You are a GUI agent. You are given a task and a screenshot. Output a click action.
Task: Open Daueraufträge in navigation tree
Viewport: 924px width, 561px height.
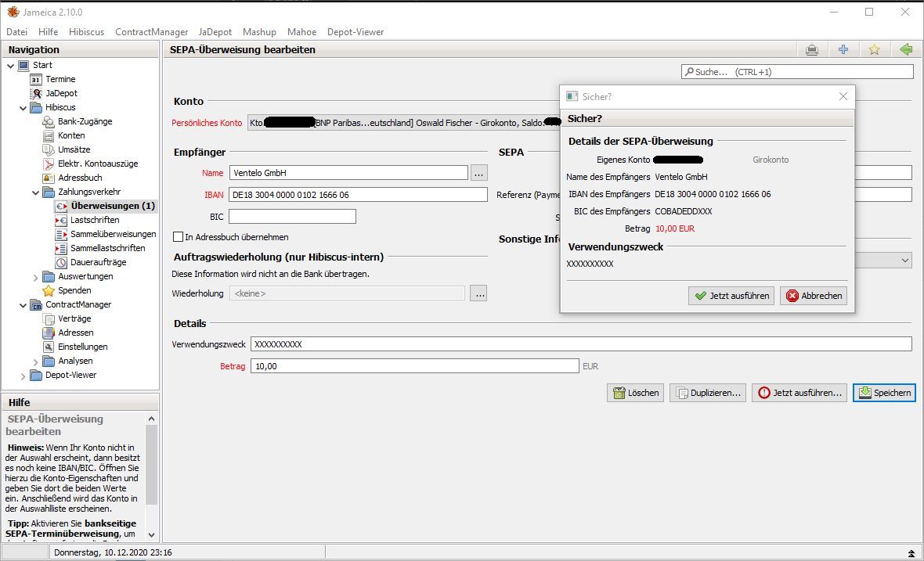[98, 262]
